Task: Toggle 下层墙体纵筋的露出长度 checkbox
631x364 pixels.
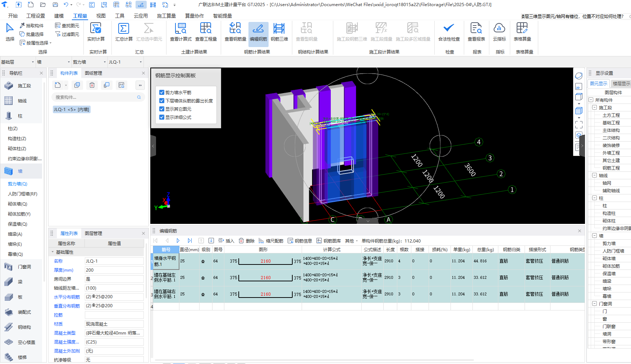Action: click(x=162, y=101)
